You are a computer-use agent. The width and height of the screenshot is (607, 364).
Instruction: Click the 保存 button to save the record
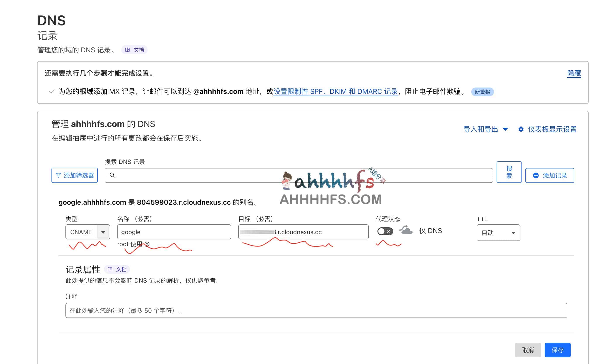558,350
